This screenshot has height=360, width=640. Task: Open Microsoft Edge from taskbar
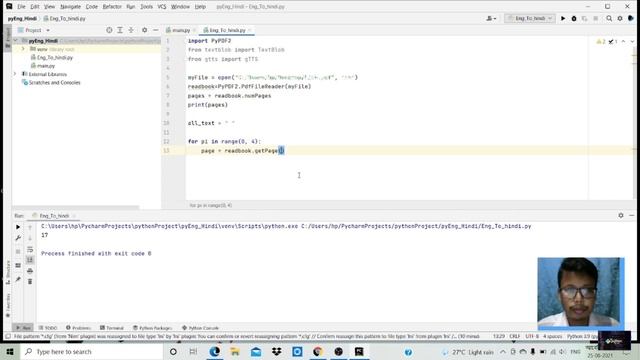coord(214,351)
